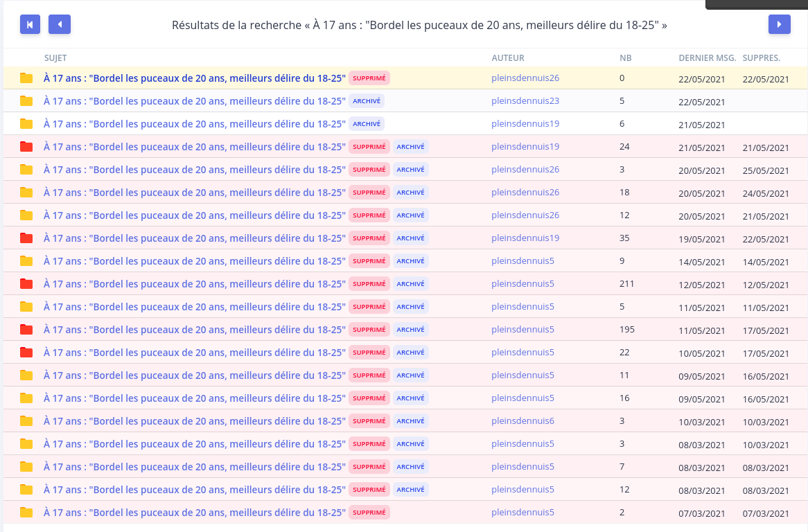Go to the first results page
The height and width of the screenshot is (532, 808).
[x=30, y=24]
